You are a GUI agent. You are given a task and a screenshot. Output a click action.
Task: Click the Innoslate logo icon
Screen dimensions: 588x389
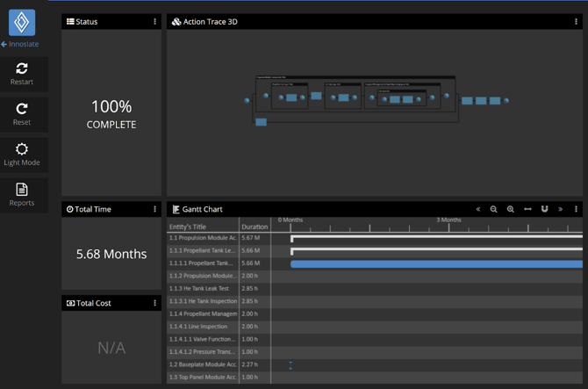pyautogui.click(x=22, y=23)
